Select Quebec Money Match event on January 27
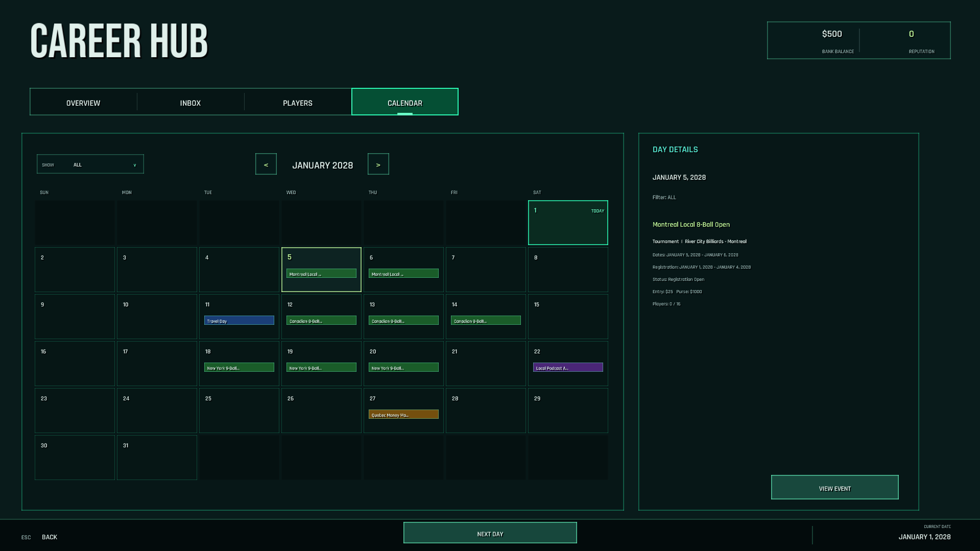This screenshot has width=980, height=551. (x=403, y=415)
